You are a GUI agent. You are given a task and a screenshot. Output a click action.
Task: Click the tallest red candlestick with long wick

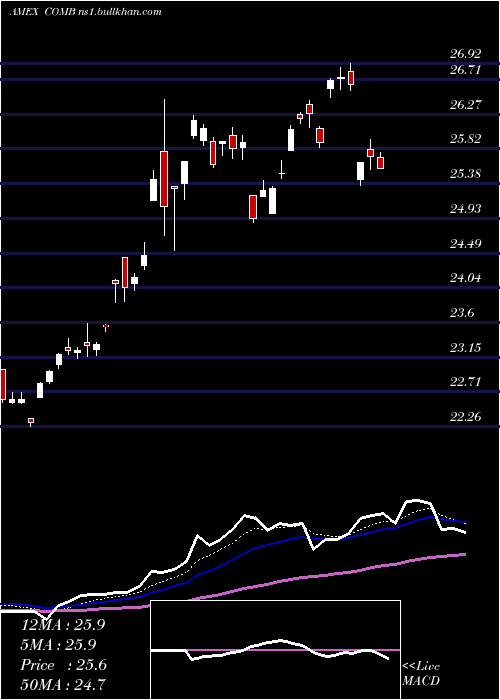[164, 179]
